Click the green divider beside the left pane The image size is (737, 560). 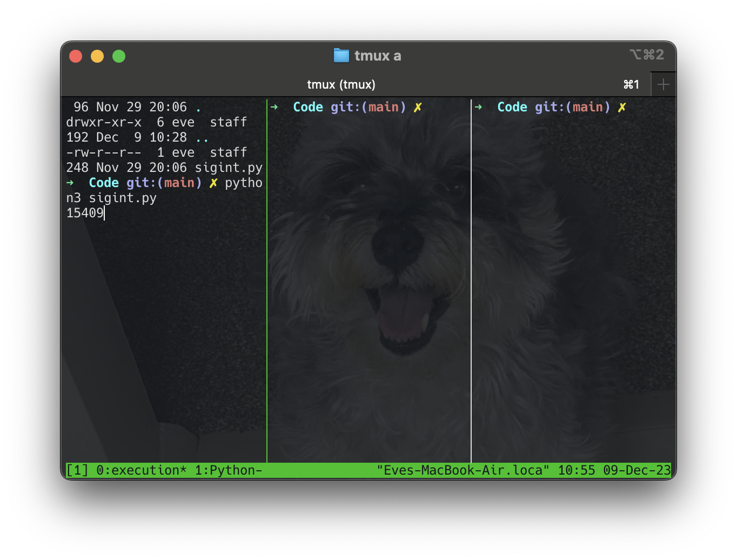[267, 281]
